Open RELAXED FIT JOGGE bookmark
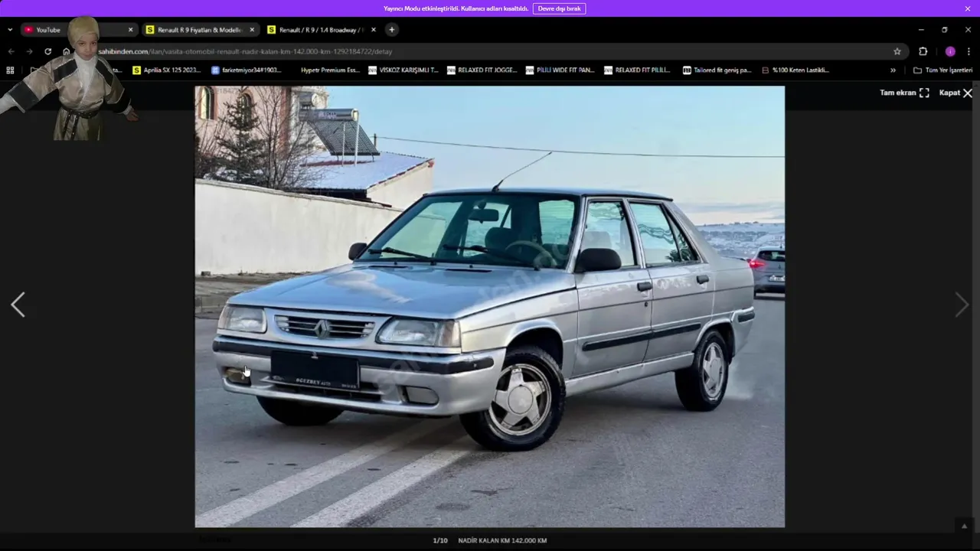 click(x=482, y=70)
